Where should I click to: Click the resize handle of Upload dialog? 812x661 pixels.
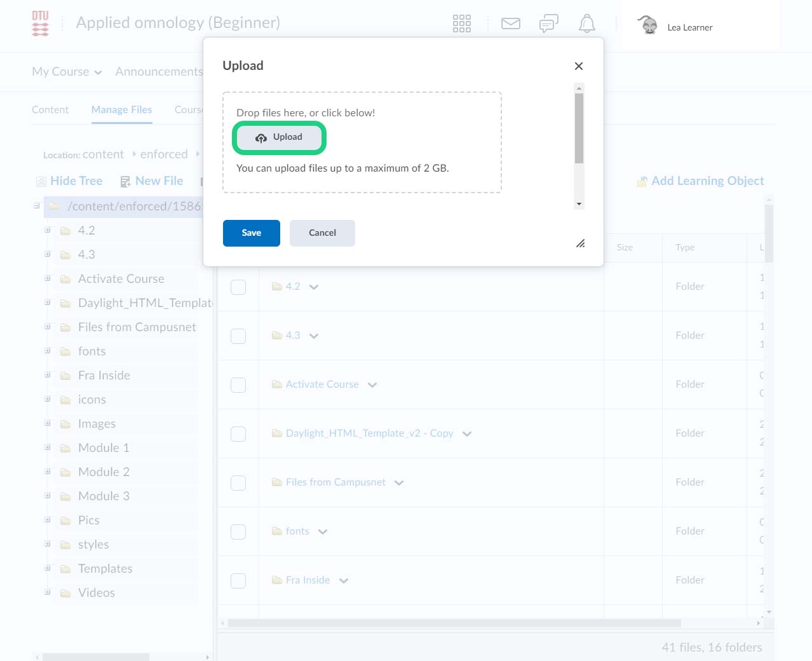pos(580,243)
